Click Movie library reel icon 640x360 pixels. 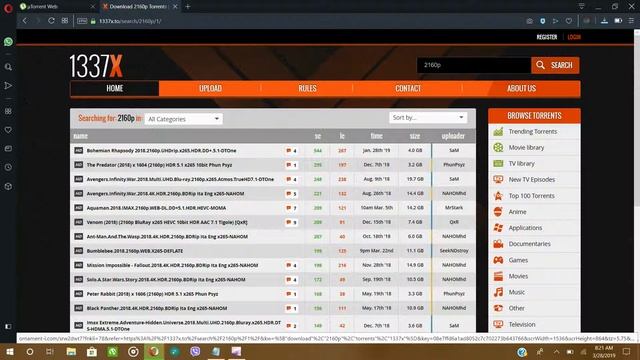pyautogui.click(x=498, y=147)
